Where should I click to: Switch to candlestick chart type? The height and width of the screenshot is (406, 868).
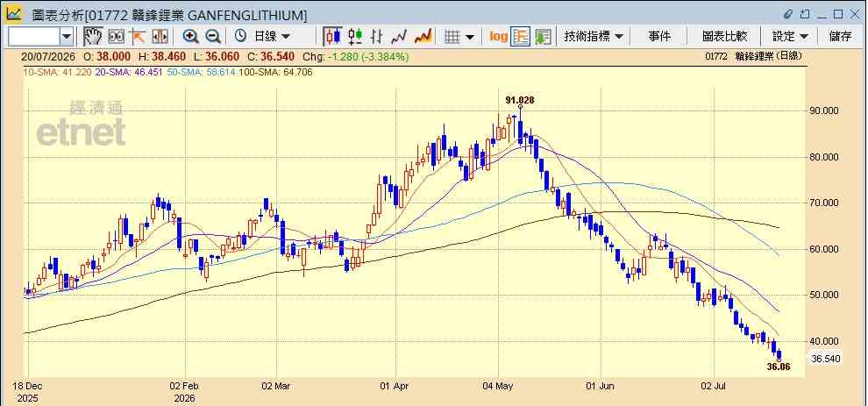point(332,37)
